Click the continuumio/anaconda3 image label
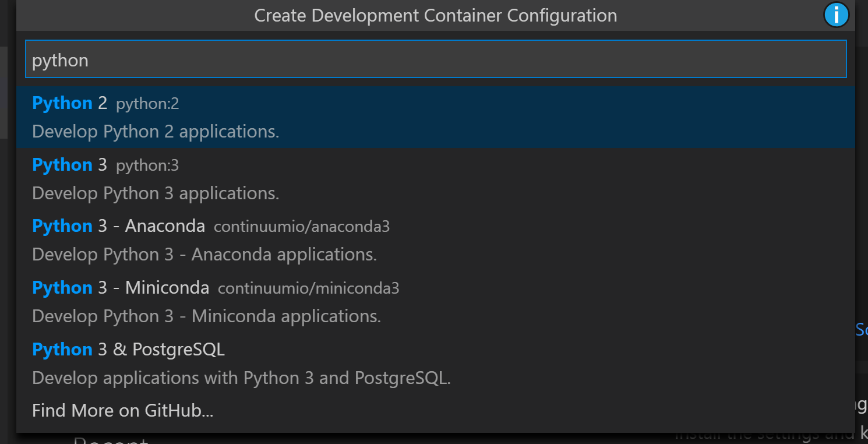The height and width of the screenshot is (444, 868). 302,227
